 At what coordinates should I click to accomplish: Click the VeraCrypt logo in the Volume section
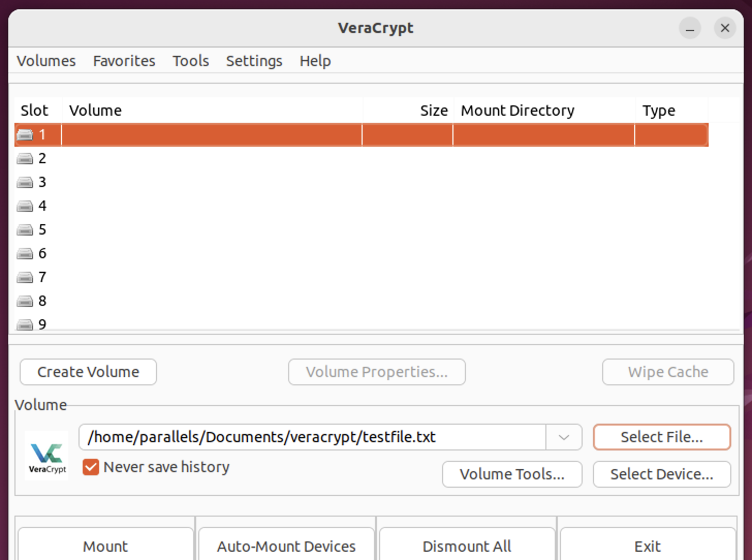pyautogui.click(x=46, y=455)
